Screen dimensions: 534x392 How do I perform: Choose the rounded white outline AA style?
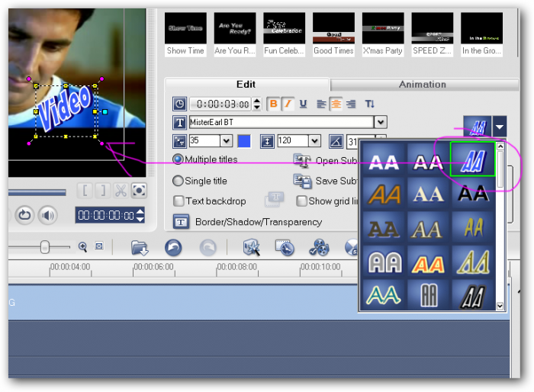coord(384,262)
